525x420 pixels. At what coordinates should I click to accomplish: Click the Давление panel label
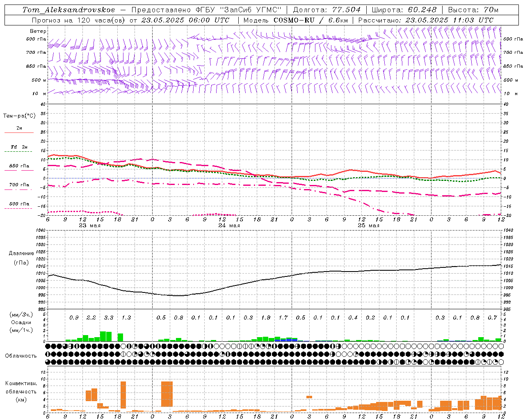click(21, 253)
